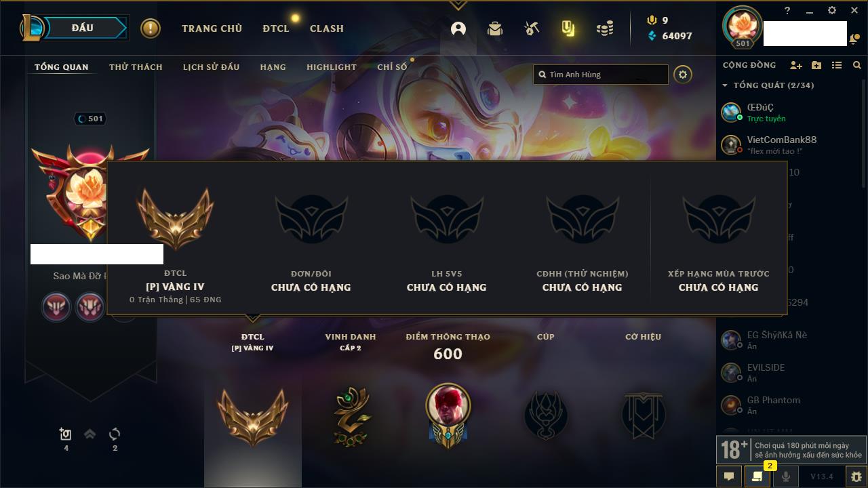
Task: Open the Collection backpack icon
Action: 495,28
